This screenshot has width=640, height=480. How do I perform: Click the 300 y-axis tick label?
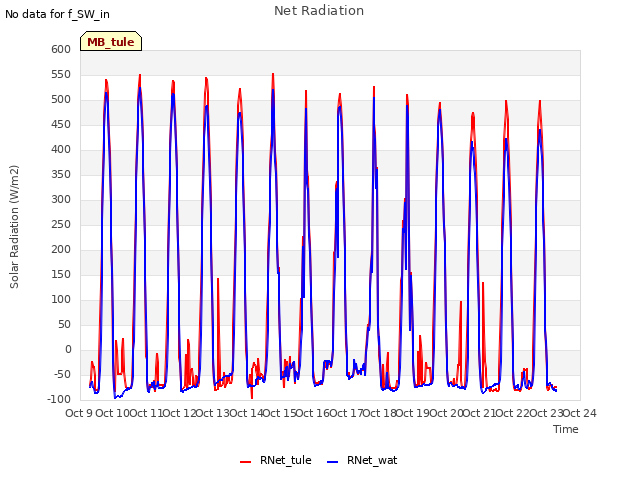coord(61,200)
